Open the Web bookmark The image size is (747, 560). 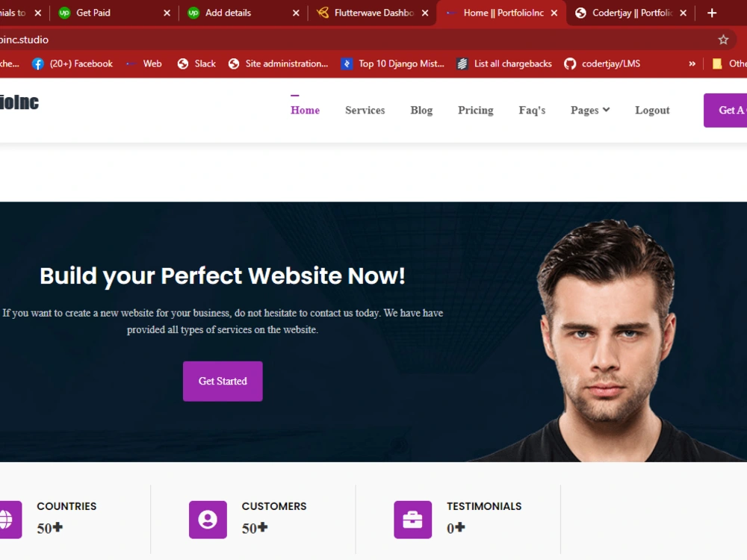pos(144,63)
